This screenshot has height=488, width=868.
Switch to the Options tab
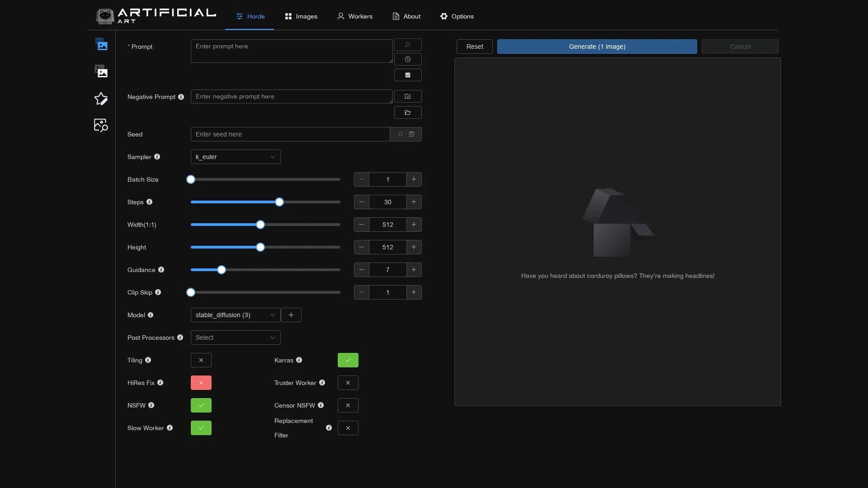(x=457, y=16)
